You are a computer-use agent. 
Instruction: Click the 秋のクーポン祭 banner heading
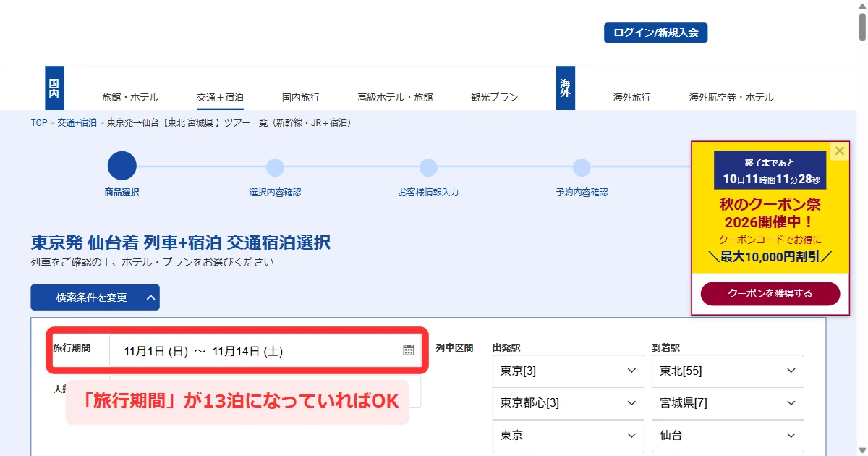coord(770,212)
